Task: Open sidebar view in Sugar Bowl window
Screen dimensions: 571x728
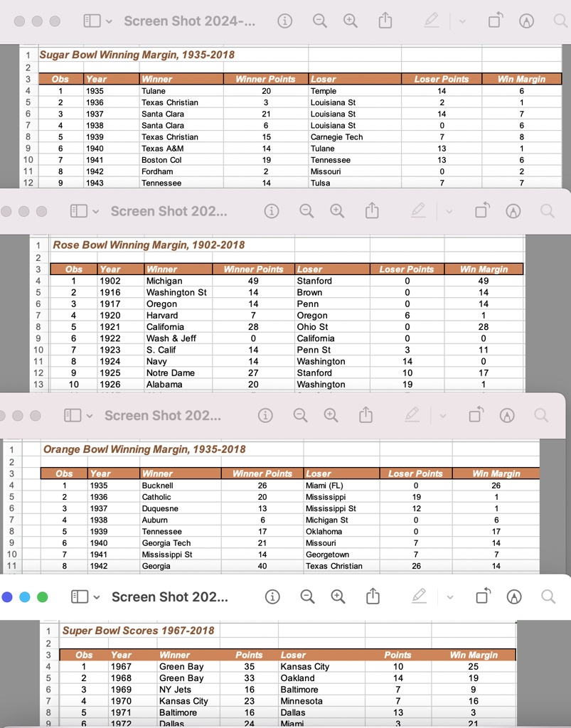Action: pos(92,21)
